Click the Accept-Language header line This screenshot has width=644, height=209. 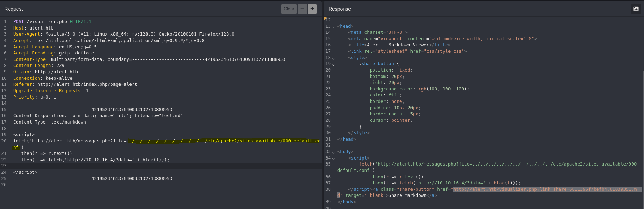pos(55,47)
